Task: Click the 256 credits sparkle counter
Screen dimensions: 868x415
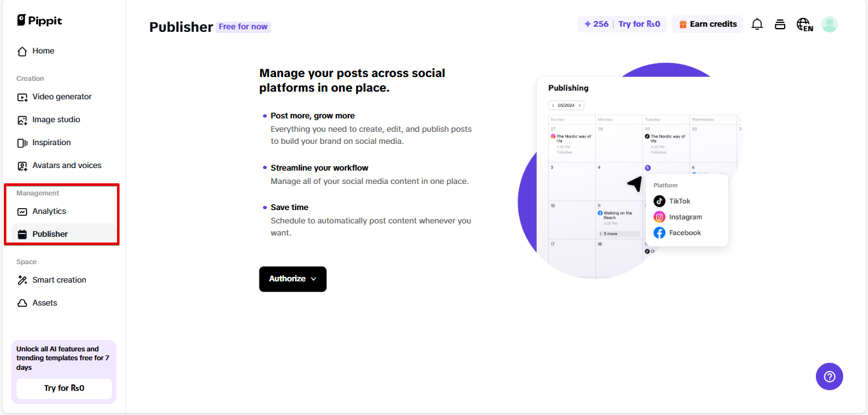Action: coord(596,24)
